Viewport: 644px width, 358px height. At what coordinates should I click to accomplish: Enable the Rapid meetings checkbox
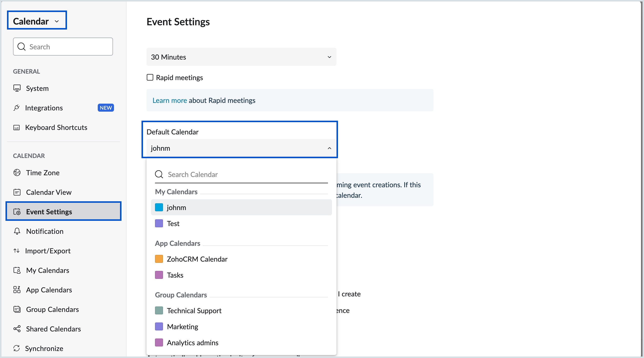[150, 77]
